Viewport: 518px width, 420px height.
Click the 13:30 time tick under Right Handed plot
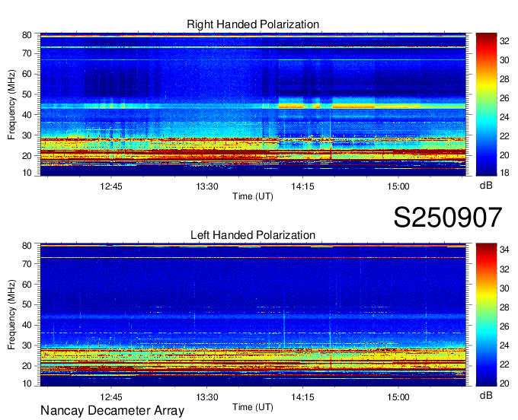tap(207, 186)
